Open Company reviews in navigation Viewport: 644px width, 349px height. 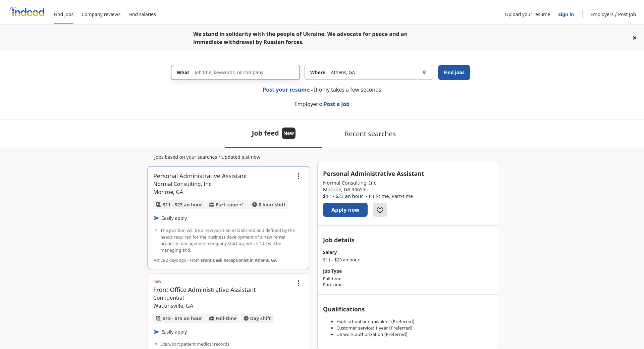[x=101, y=14]
